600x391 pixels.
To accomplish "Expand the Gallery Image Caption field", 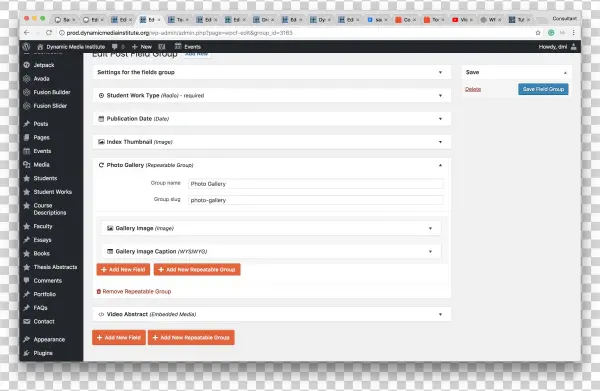I will click(430, 252).
